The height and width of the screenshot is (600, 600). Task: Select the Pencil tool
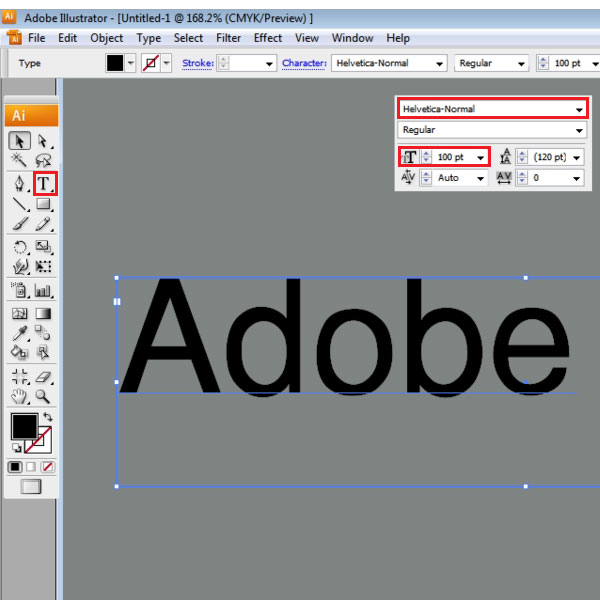tap(43, 223)
